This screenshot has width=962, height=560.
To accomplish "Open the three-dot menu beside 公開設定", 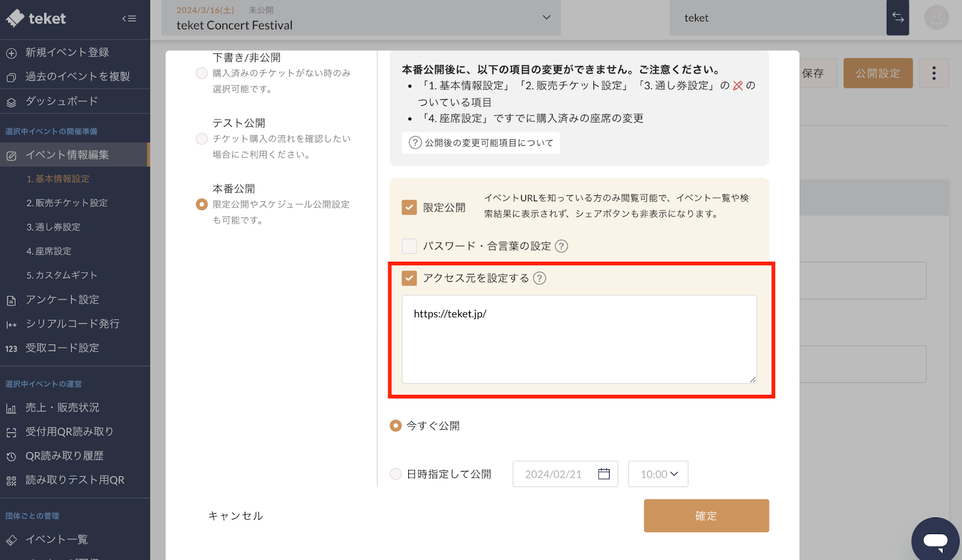I will pos(934,73).
